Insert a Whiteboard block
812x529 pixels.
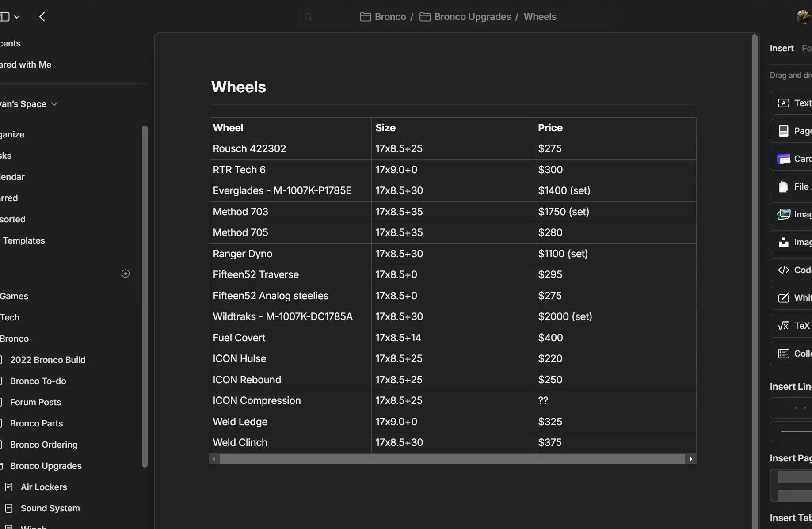pos(791,298)
